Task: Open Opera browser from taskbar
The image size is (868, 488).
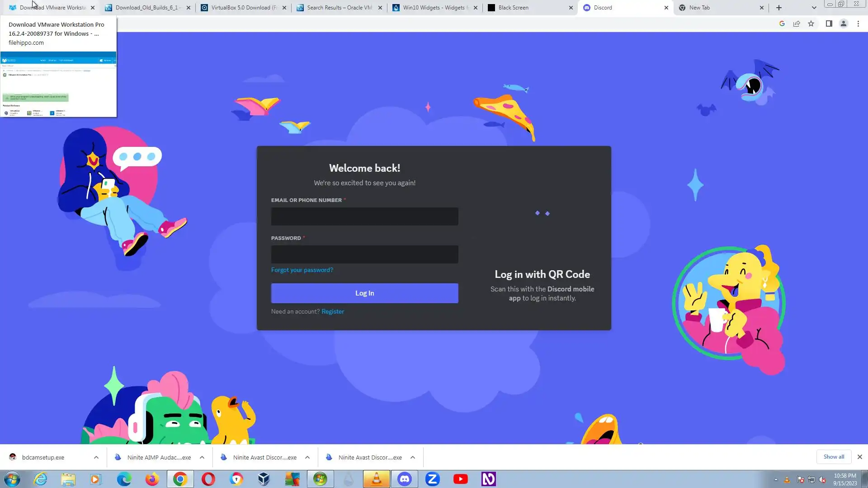Action: point(208,479)
